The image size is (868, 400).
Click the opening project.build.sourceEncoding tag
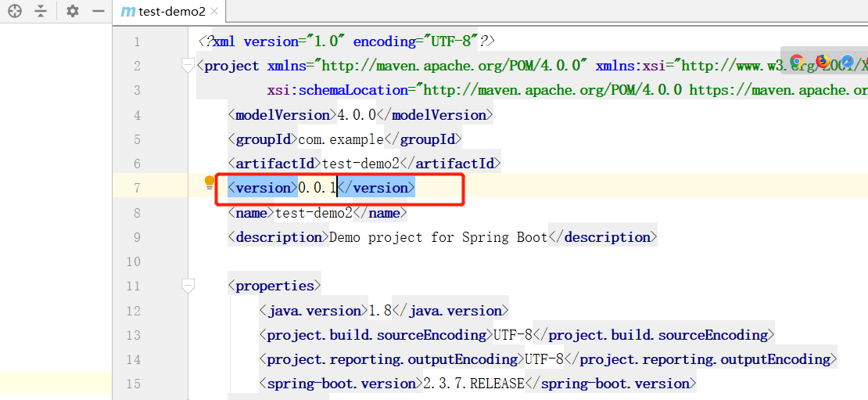coord(376,334)
